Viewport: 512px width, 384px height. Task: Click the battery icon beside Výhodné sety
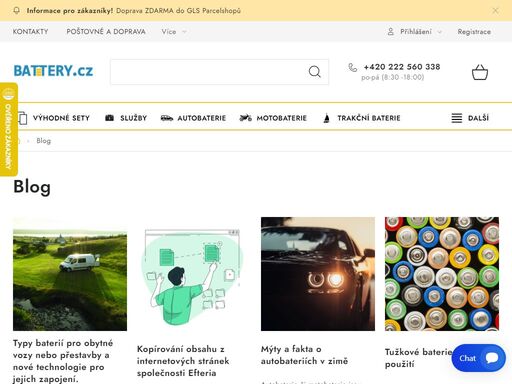pyautogui.click(x=22, y=118)
